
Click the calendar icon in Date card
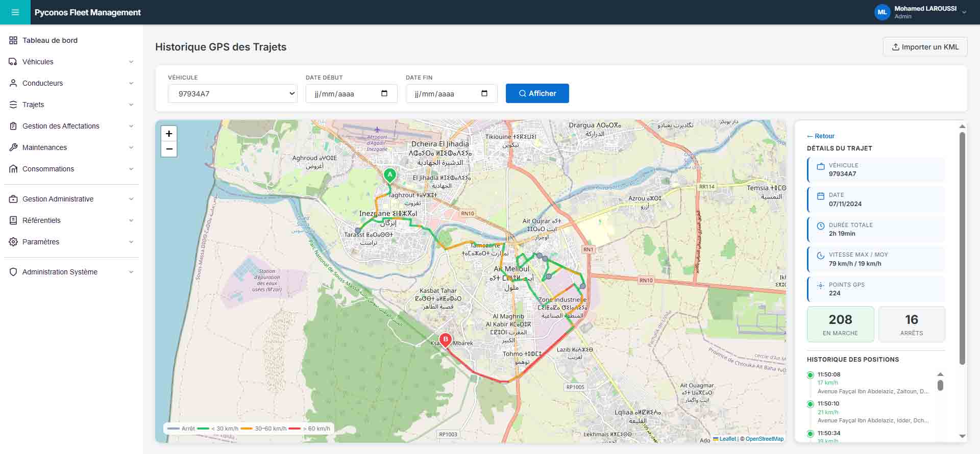[x=821, y=196]
